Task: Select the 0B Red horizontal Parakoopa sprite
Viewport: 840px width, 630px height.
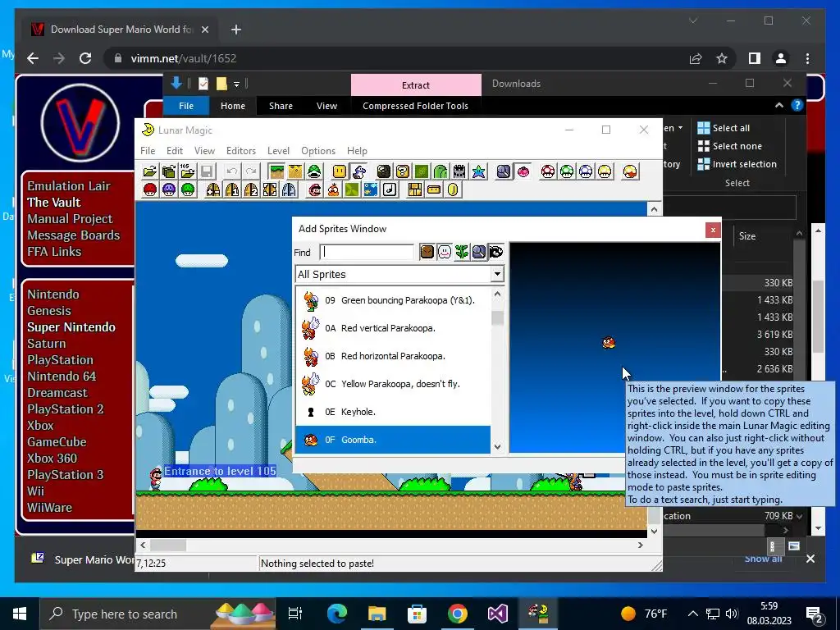Action: click(x=393, y=356)
